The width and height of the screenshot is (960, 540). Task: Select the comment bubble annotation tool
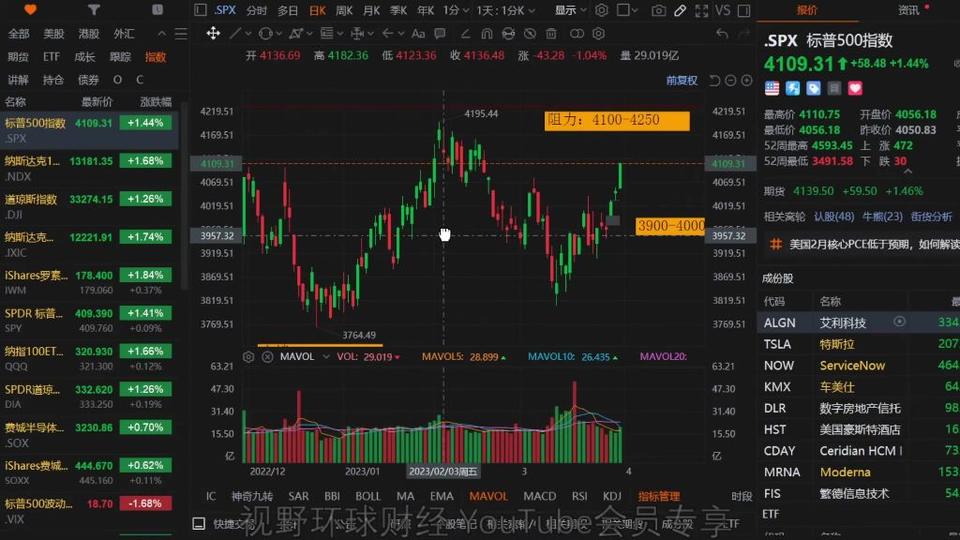440,33
